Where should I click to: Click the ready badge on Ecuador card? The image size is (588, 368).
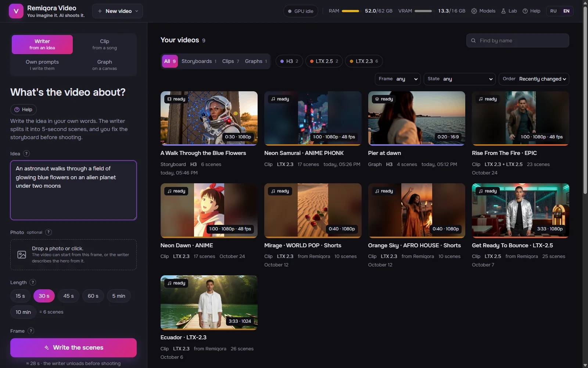176,283
